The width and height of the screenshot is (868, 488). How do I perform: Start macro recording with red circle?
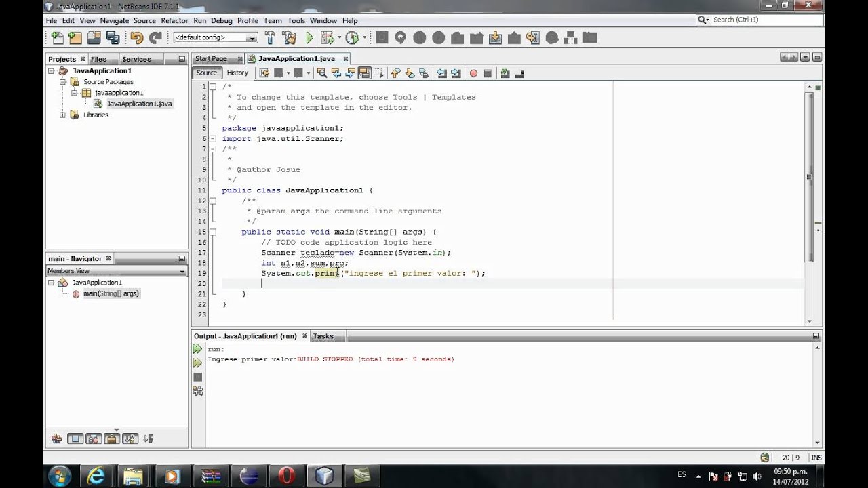473,73
